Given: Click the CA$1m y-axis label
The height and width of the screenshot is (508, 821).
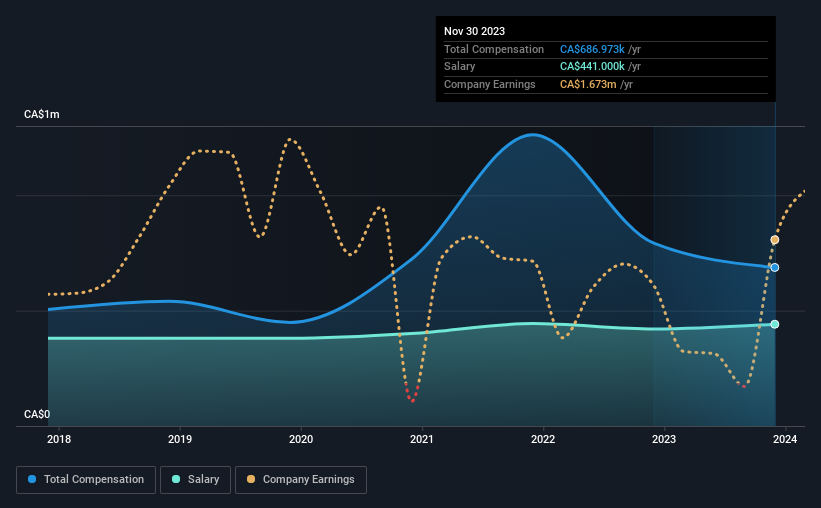Looking at the screenshot, I should click(42, 114).
